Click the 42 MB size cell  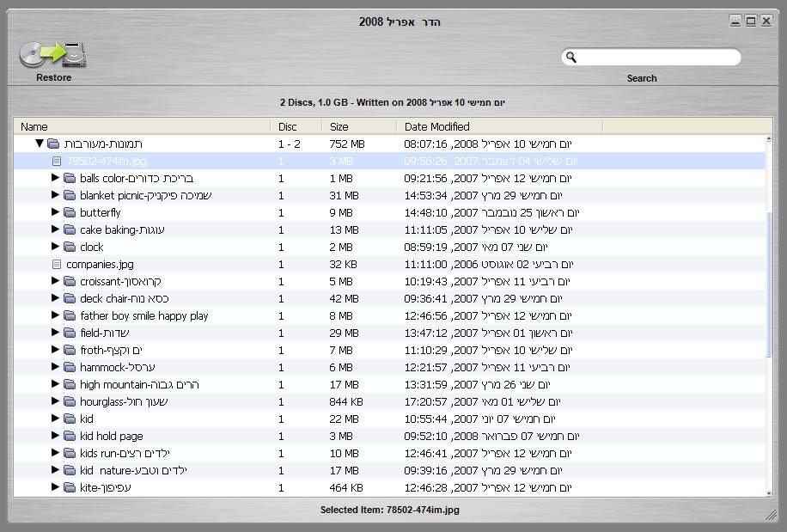[344, 298]
